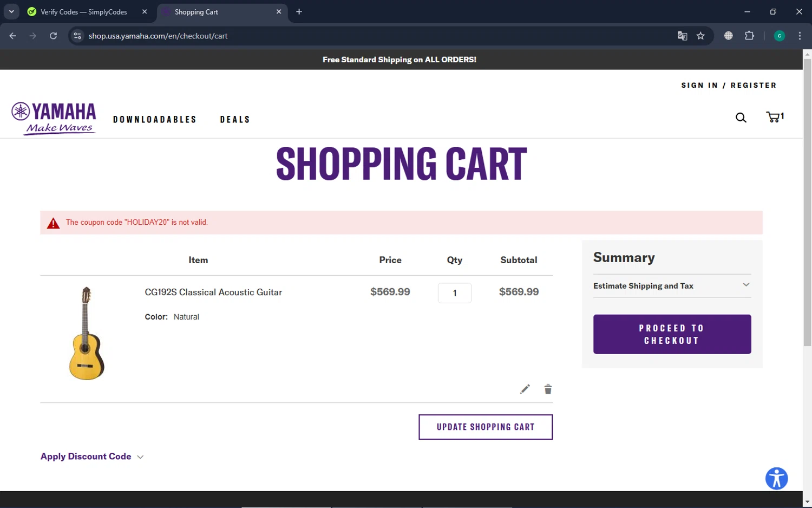Expand Estimate Shipping and Tax
Image resolution: width=812 pixels, height=508 pixels.
pos(672,285)
